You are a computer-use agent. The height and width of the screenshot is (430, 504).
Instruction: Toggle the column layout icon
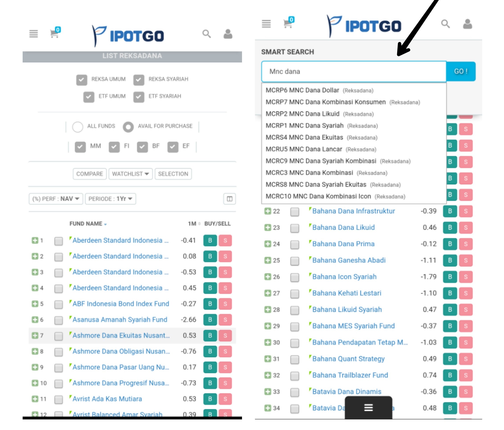(229, 199)
